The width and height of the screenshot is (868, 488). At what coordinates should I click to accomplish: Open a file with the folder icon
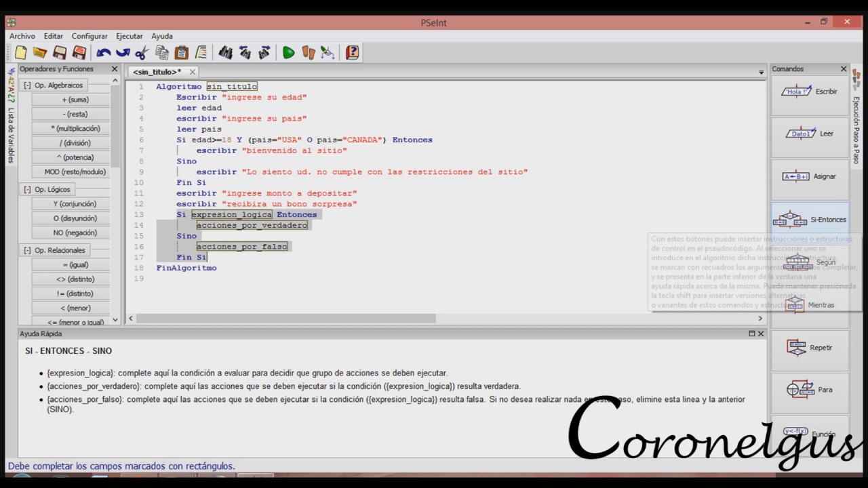40,52
